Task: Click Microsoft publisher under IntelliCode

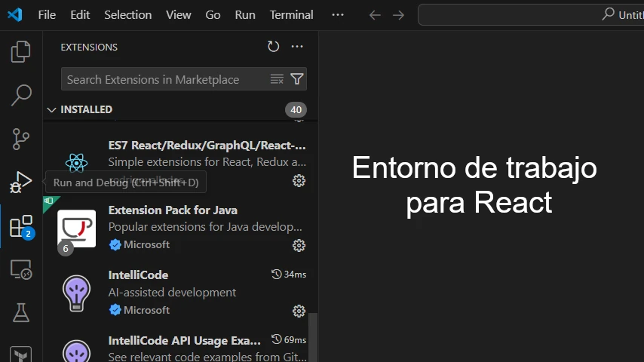Action: (146, 310)
